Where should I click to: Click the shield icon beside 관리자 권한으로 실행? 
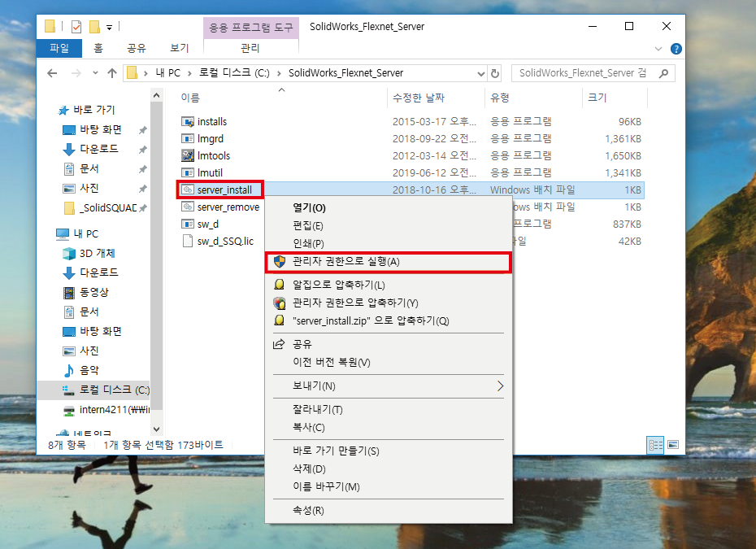280,262
